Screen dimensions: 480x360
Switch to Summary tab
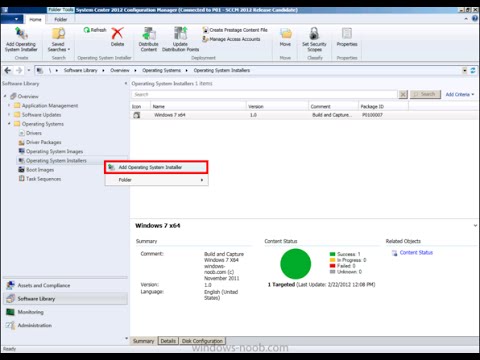[144, 341]
